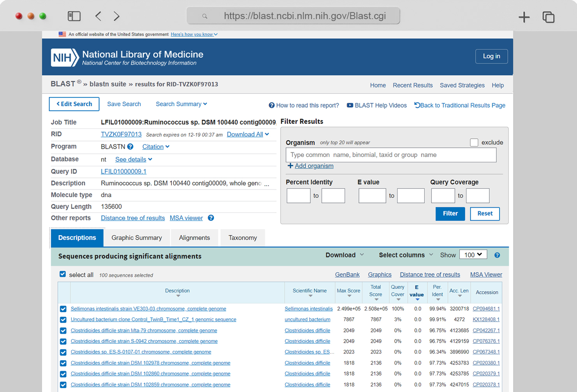This screenshot has height=392, width=577.
Task: Open GenBank link above table
Action: [x=347, y=275]
